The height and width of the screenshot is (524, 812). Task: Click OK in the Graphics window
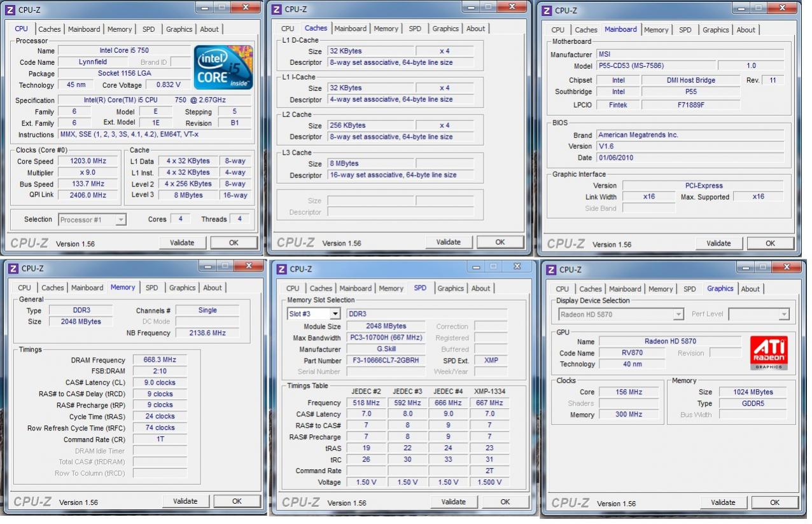(774, 502)
